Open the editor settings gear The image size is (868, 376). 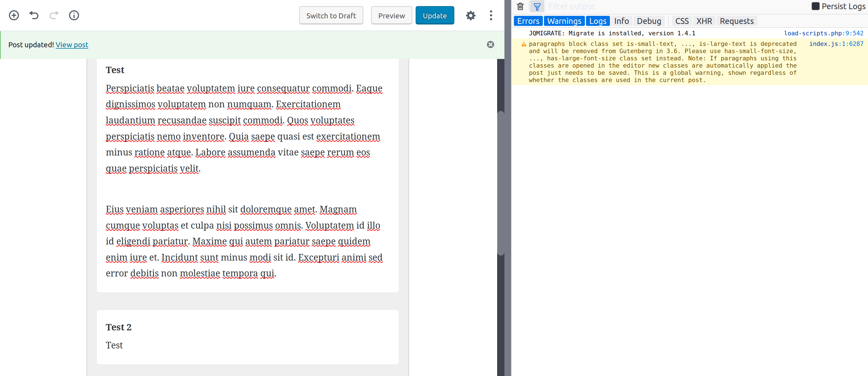471,15
